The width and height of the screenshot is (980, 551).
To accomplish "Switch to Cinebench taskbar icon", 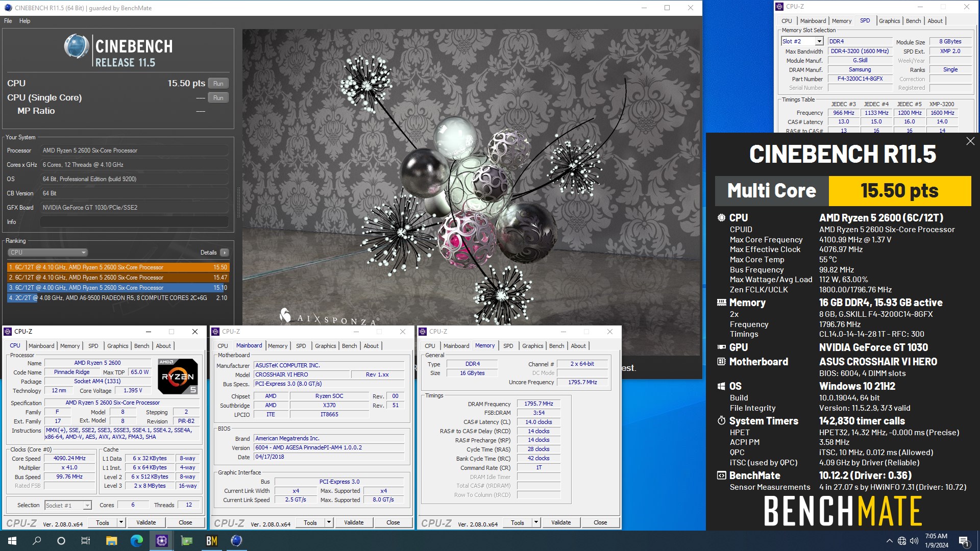I will coord(236,541).
